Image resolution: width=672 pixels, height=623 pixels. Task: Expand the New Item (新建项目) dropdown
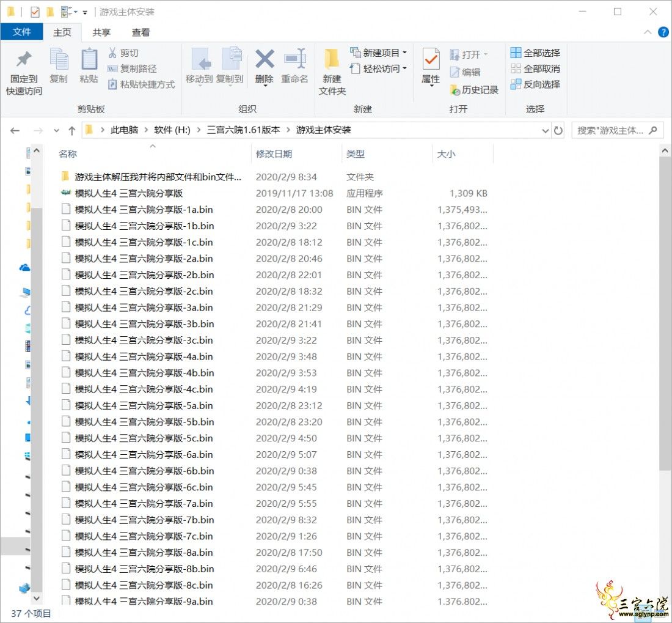click(404, 53)
